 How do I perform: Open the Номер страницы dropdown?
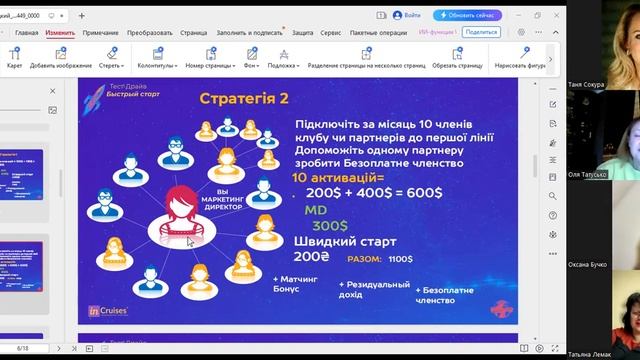[210, 57]
